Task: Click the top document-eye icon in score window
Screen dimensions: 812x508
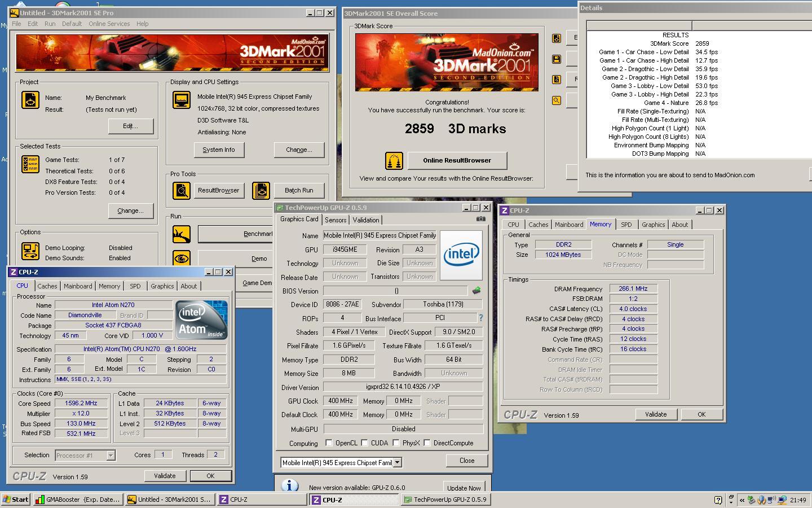Action: click(557, 38)
